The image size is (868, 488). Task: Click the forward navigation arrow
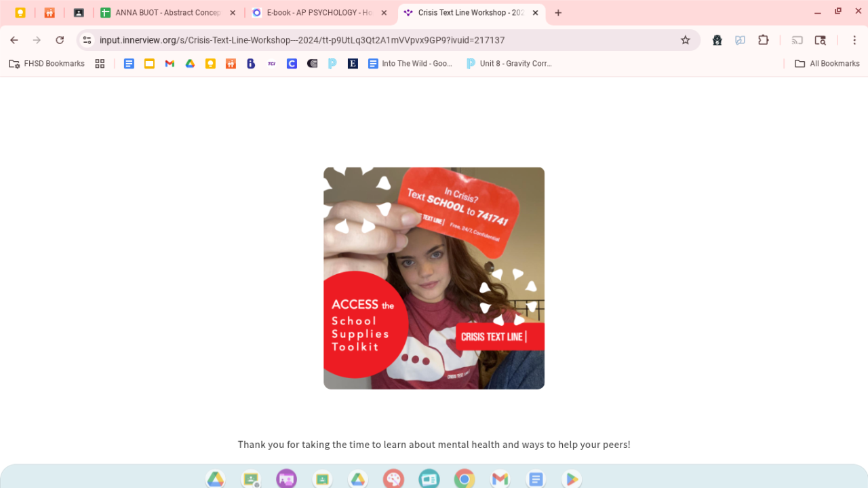click(37, 40)
